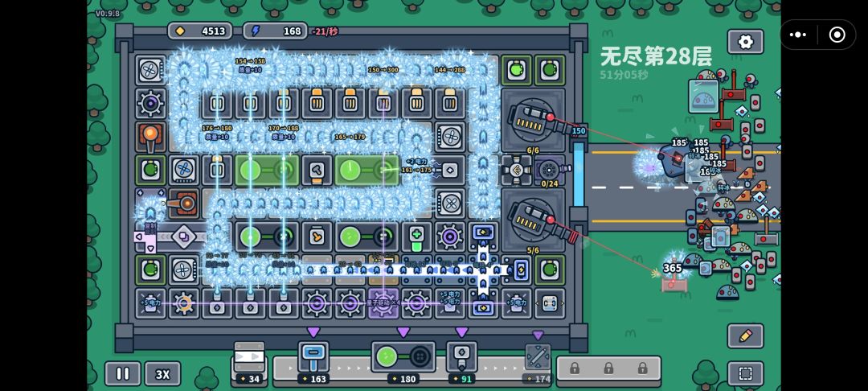Pick the green lens linker card costing 180
The width and height of the screenshot is (868, 391).
point(403,363)
